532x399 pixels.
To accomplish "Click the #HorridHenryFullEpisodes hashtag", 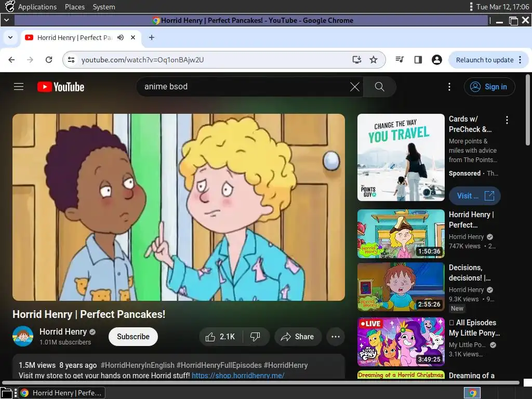I will coord(219,365).
